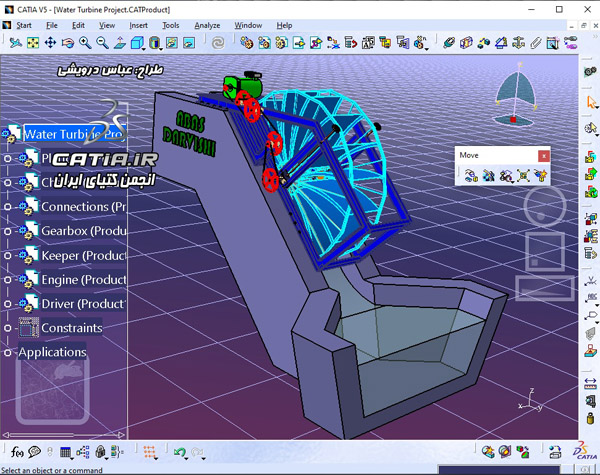Click the Fast Multi Instantiation icon
The height and width of the screenshot is (475, 600).
pos(421,42)
